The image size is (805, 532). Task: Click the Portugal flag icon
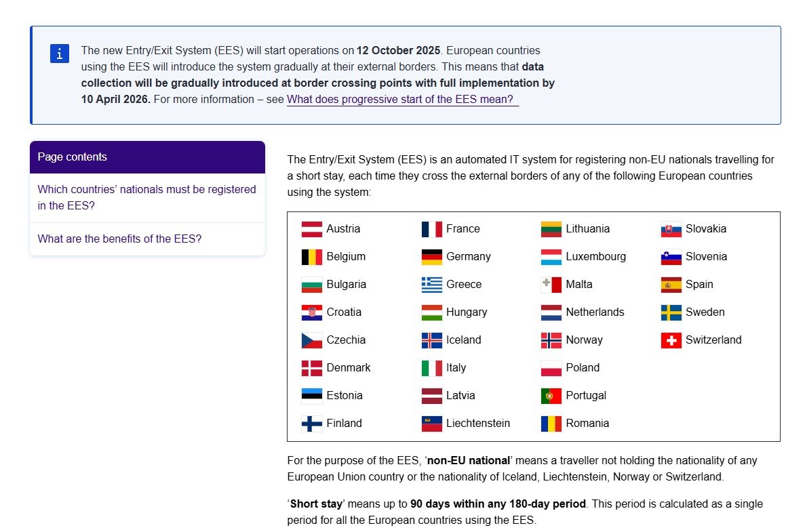pyautogui.click(x=551, y=396)
